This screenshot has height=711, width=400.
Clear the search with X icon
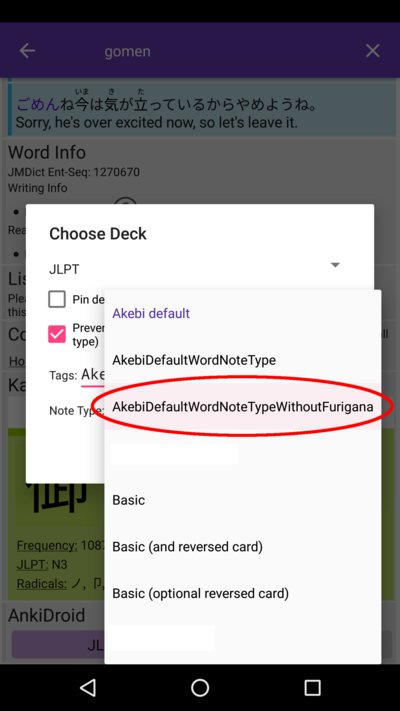point(372,51)
